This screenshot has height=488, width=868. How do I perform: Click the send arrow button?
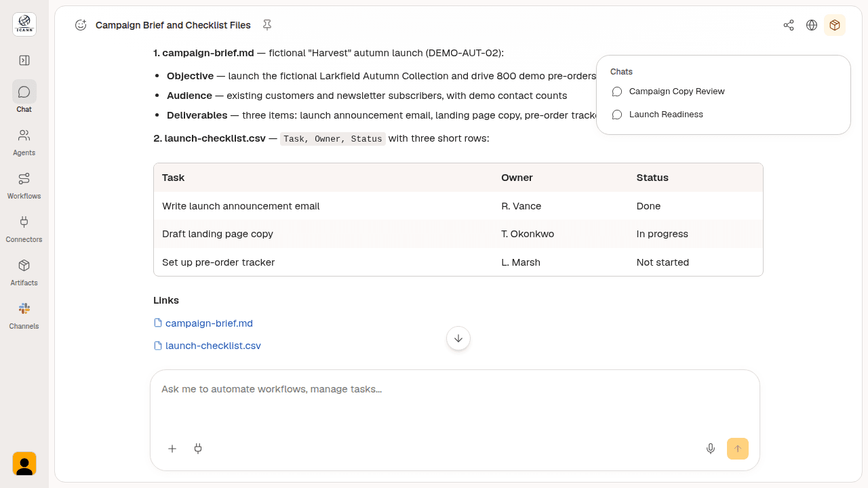pyautogui.click(x=738, y=449)
